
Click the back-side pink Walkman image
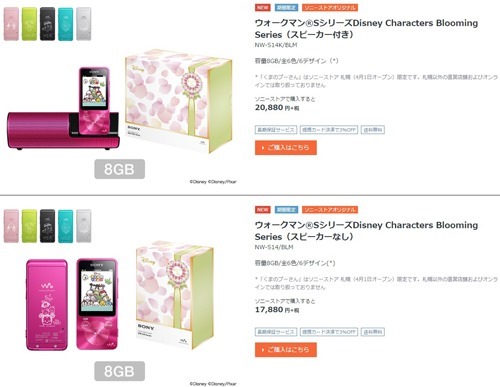pyautogui.click(x=47, y=305)
